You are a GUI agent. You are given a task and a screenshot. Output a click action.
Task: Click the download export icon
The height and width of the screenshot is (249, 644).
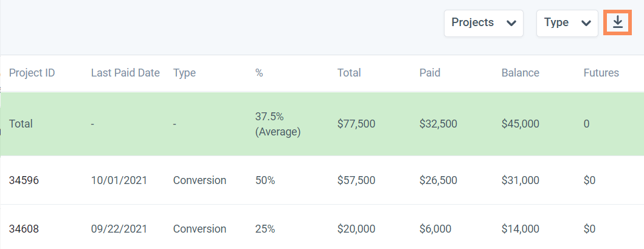pos(618,23)
